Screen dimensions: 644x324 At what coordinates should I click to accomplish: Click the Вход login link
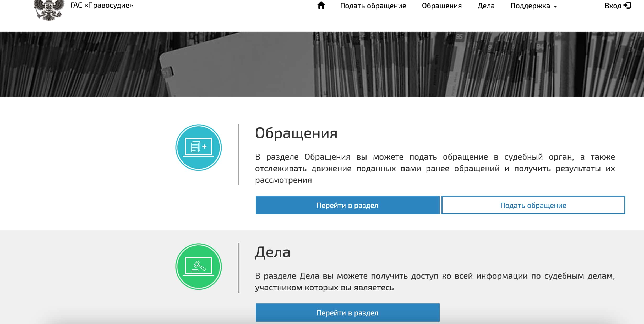click(x=613, y=6)
